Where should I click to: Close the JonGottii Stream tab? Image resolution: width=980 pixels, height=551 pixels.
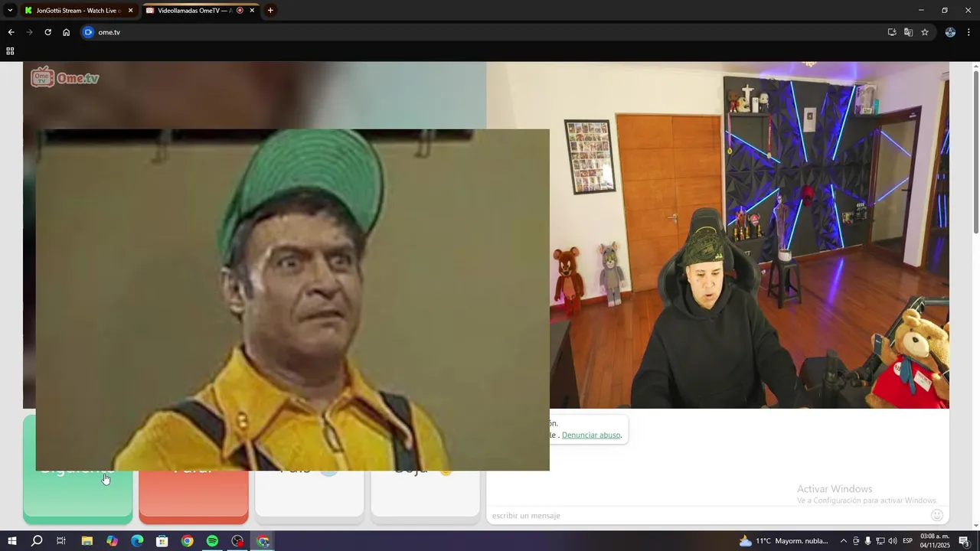[130, 10]
